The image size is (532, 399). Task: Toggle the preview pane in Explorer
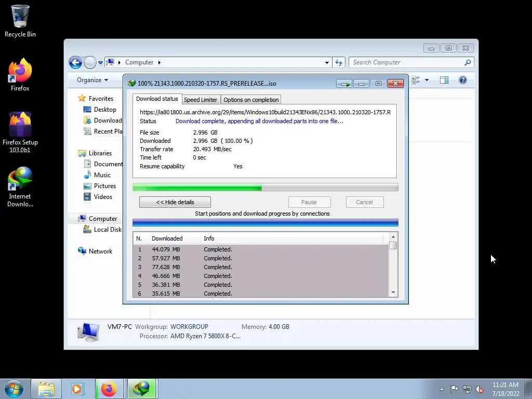coord(444,80)
